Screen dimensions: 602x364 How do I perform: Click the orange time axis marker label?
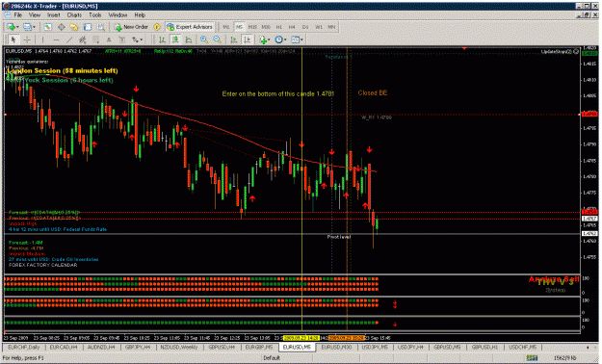[x=347, y=338]
